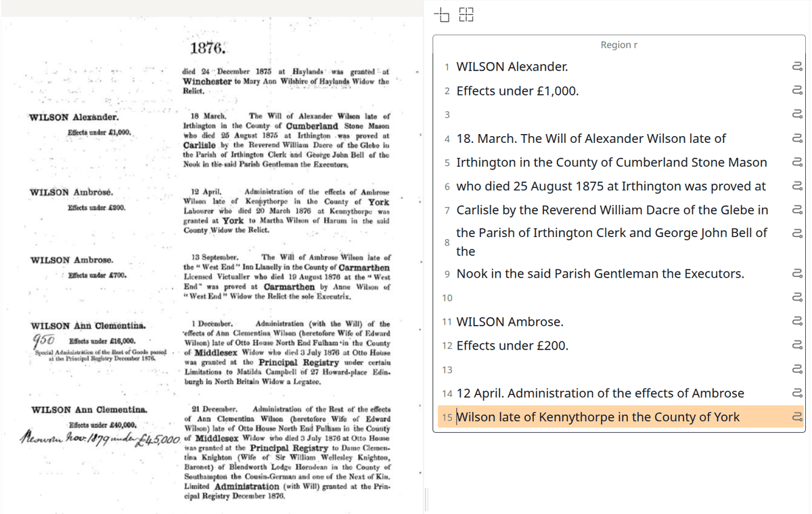Click the dashed grid layout icon
812x514 pixels.
[x=466, y=14]
